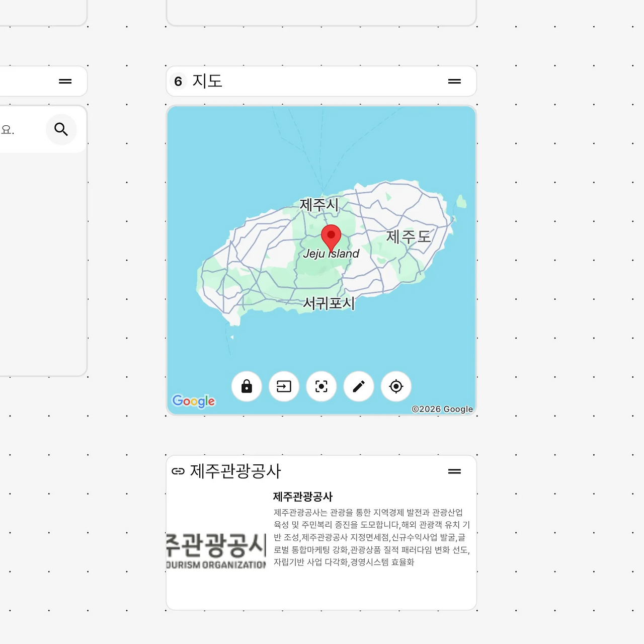This screenshot has width=644, height=644.
Task: Click the 서귀포시 label on the map
Action: (329, 303)
